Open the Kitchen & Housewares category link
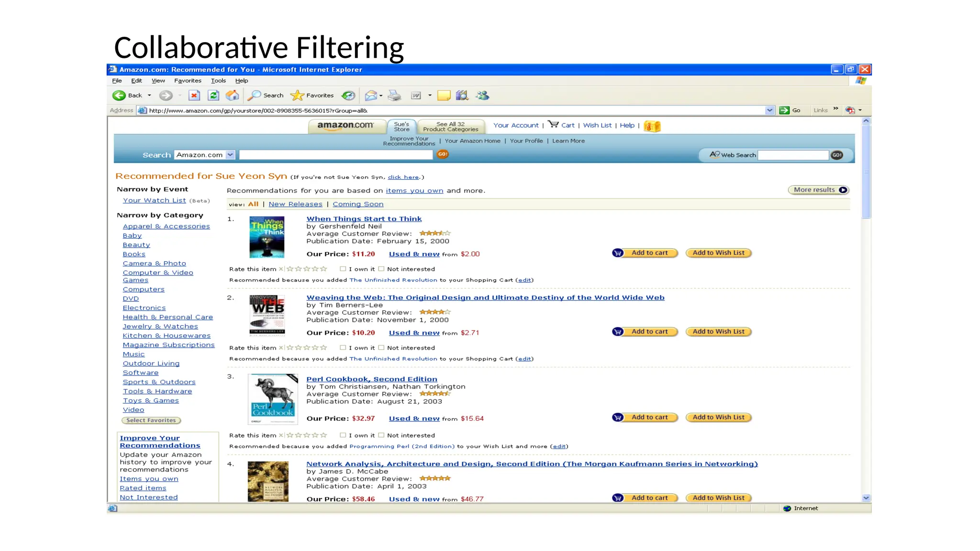Screen dimensions: 980x551 coord(167,336)
